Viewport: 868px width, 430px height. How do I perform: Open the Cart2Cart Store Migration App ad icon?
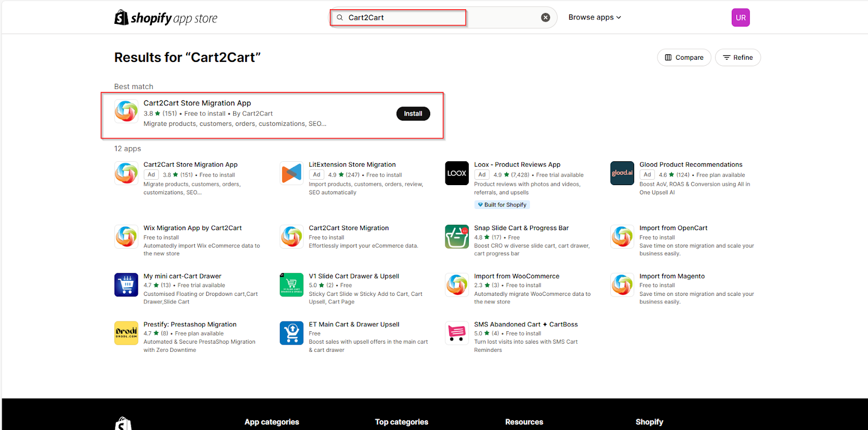click(x=126, y=173)
